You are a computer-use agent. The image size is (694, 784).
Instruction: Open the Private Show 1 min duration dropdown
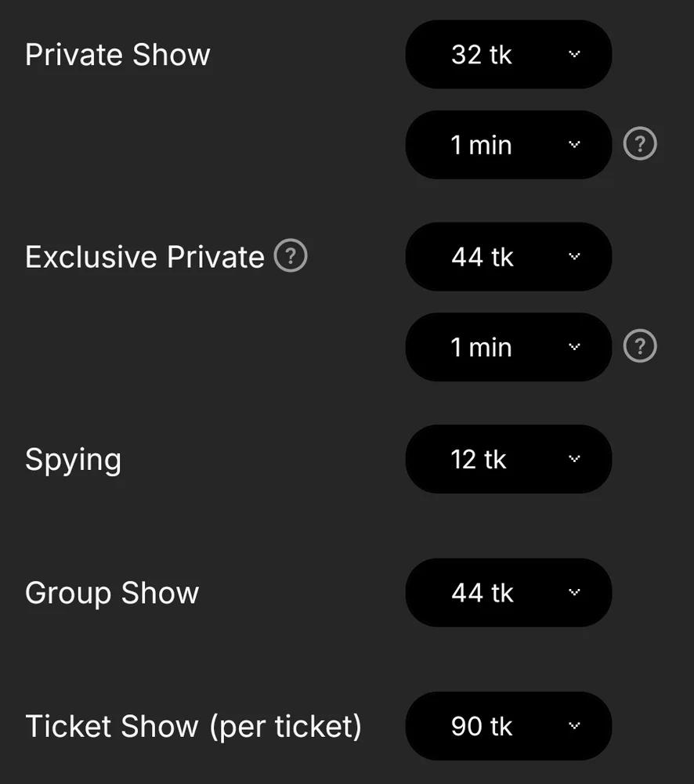pyautogui.click(x=508, y=145)
